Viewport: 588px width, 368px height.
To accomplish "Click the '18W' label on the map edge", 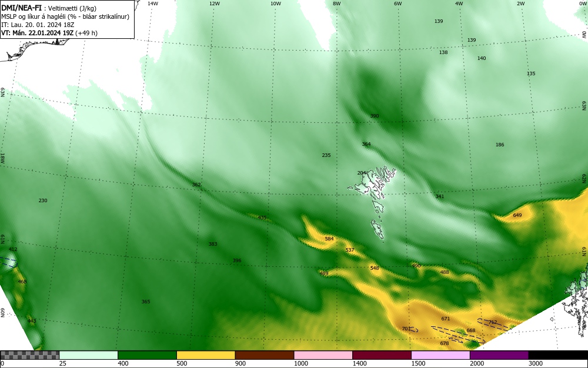I will click(x=2, y=158).
